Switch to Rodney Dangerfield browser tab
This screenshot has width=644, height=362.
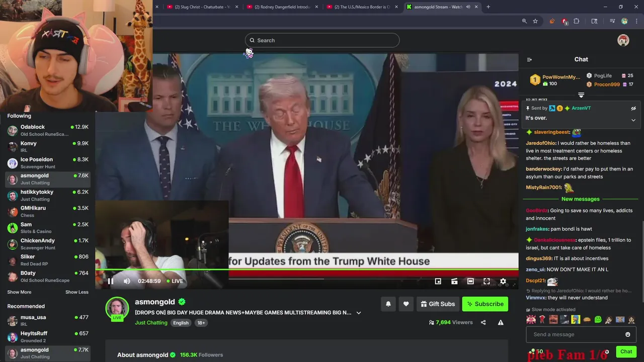point(282,7)
